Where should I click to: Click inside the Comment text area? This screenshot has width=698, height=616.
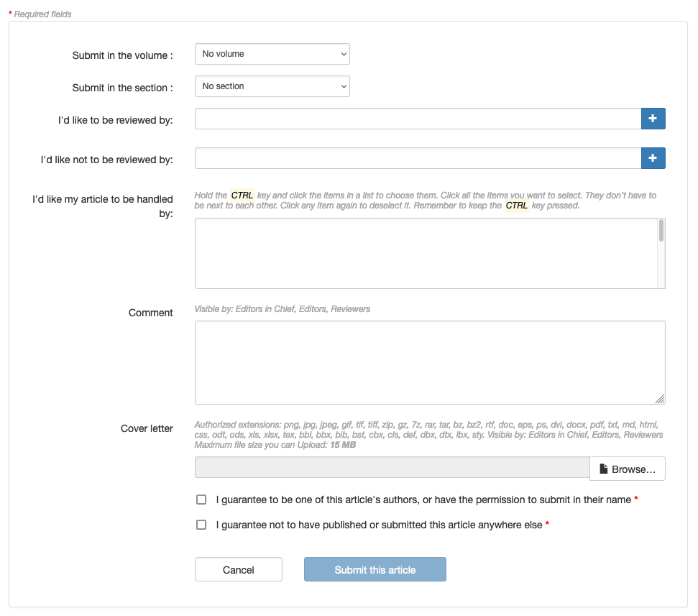click(429, 362)
